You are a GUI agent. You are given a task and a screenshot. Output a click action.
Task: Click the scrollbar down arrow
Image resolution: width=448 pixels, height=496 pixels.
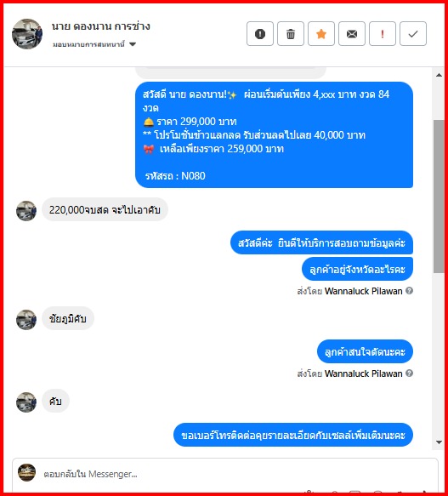tap(439, 442)
